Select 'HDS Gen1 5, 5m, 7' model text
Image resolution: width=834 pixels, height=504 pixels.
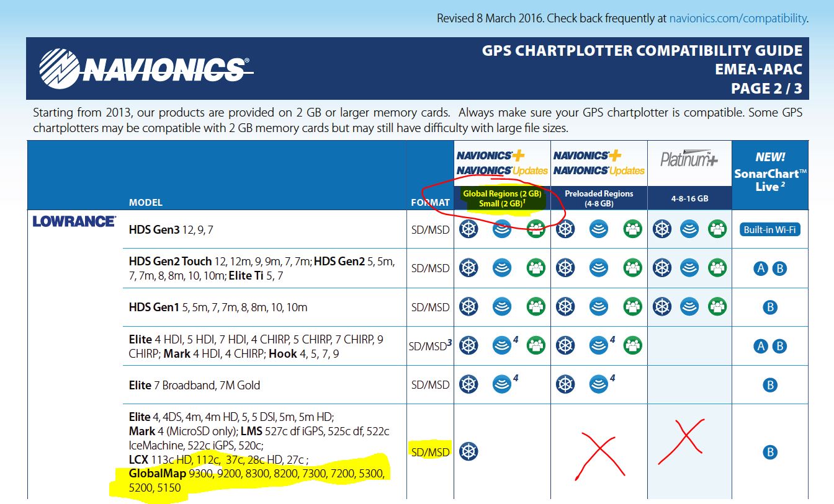[x=218, y=307]
